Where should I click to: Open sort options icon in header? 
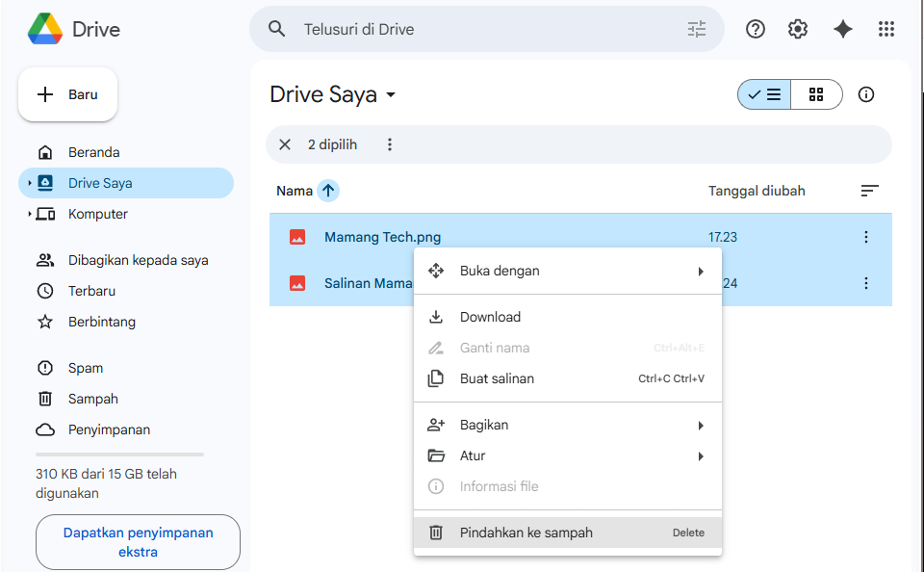click(869, 191)
